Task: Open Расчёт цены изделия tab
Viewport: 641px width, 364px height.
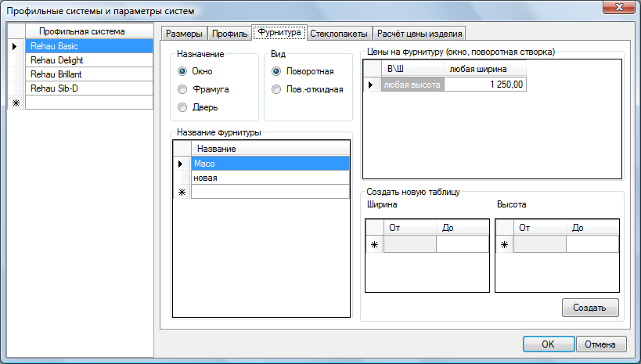Action: pos(420,34)
